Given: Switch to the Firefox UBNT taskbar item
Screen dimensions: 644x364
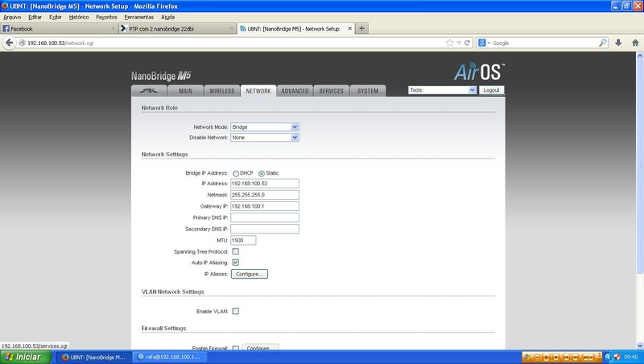Looking at the screenshot, I should click(93, 357).
